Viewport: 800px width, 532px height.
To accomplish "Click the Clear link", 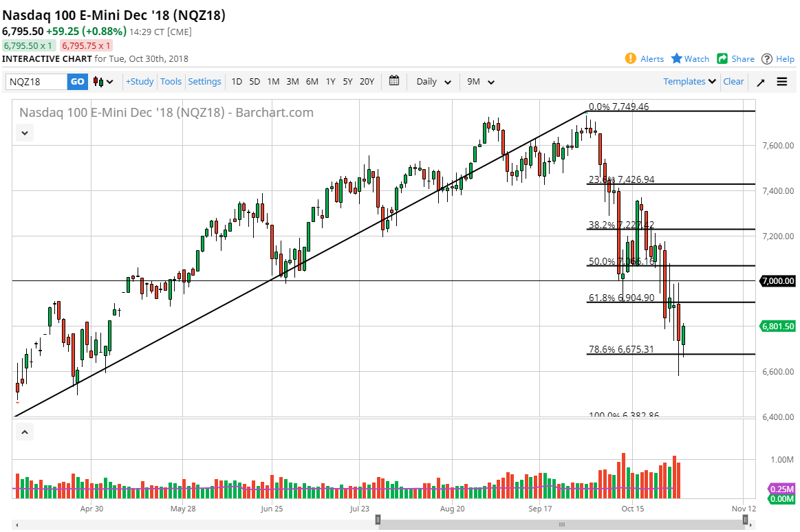I will [733, 81].
